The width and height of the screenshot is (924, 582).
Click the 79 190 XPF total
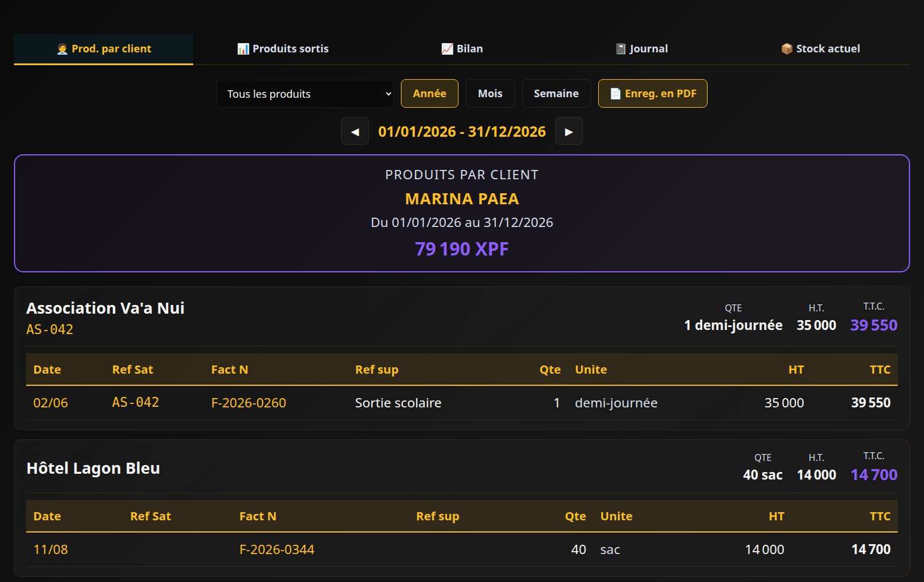click(462, 249)
